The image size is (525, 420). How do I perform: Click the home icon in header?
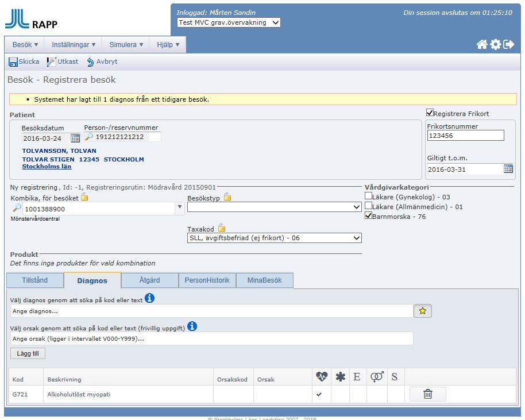482,44
